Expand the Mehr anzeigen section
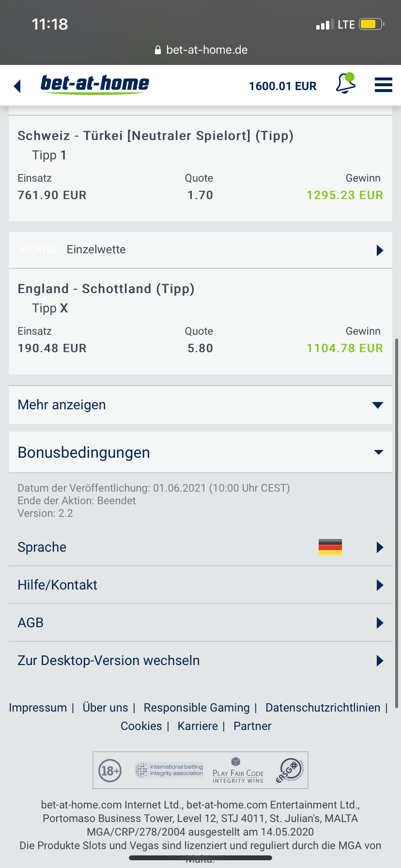 click(x=200, y=405)
